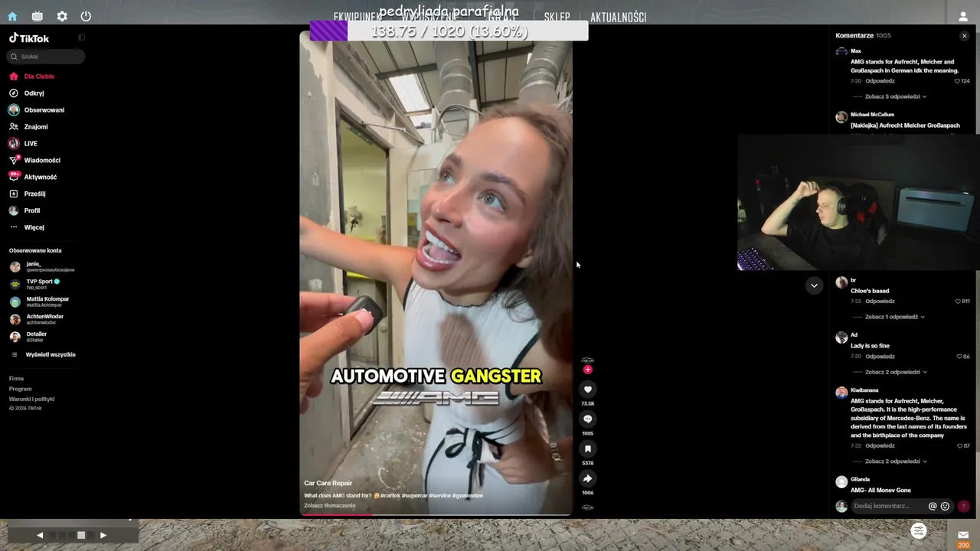Image resolution: width=980 pixels, height=551 pixels.
Task: Open the Firma footer link
Action: pos(16,379)
